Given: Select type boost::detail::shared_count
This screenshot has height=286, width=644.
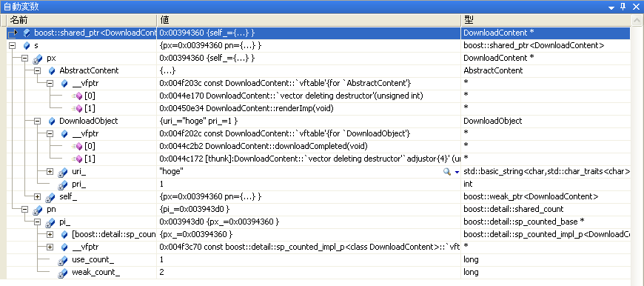Looking at the screenshot, I should tap(514, 209).
